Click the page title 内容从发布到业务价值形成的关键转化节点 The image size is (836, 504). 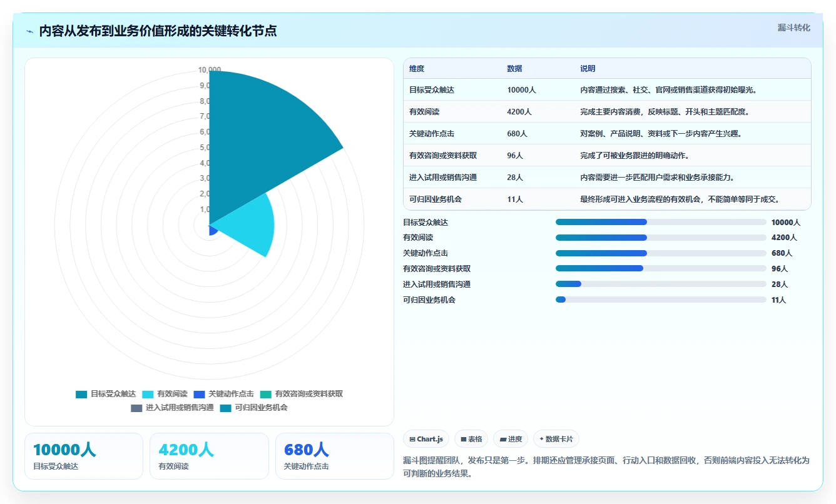click(158, 31)
